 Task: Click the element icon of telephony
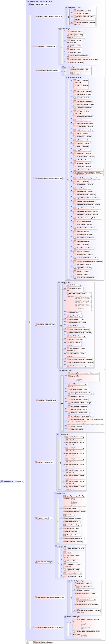point(36,400)
